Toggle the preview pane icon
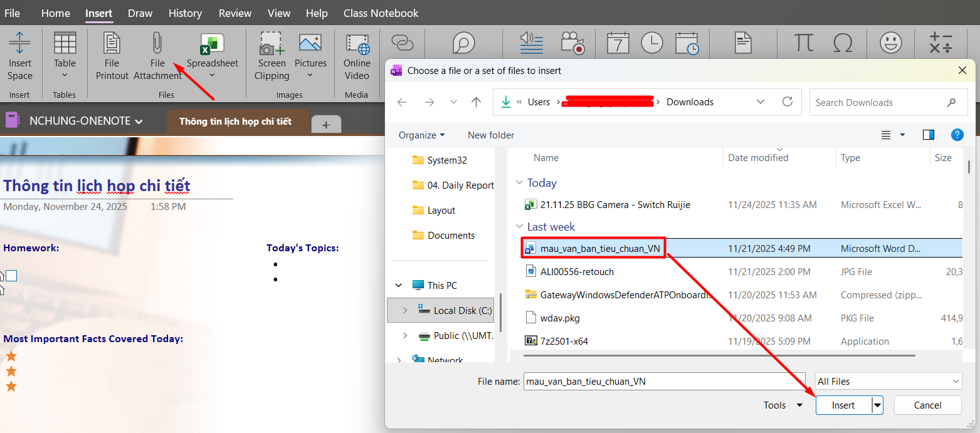 [x=929, y=135]
